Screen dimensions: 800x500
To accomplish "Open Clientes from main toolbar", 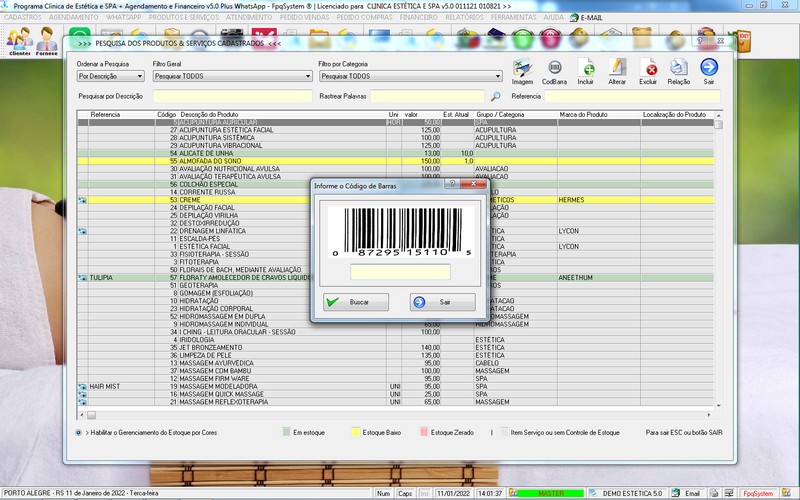I will [20, 41].
